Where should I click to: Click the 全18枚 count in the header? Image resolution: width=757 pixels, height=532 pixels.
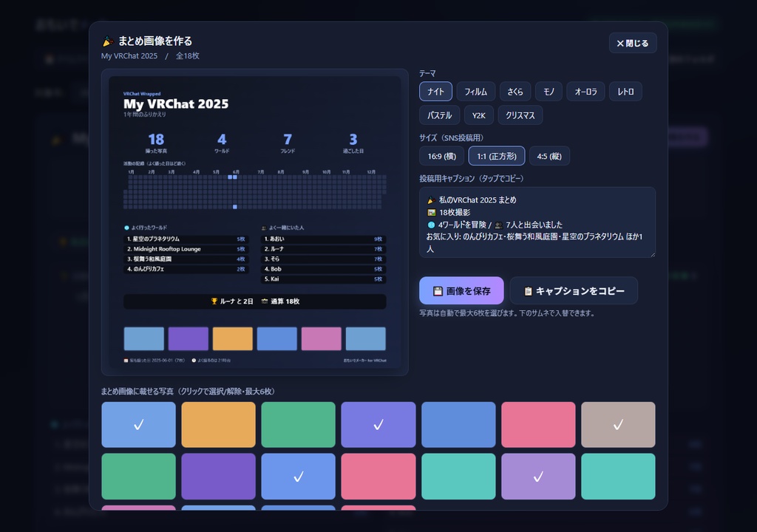pyautogui.click(x=187, y=56)
